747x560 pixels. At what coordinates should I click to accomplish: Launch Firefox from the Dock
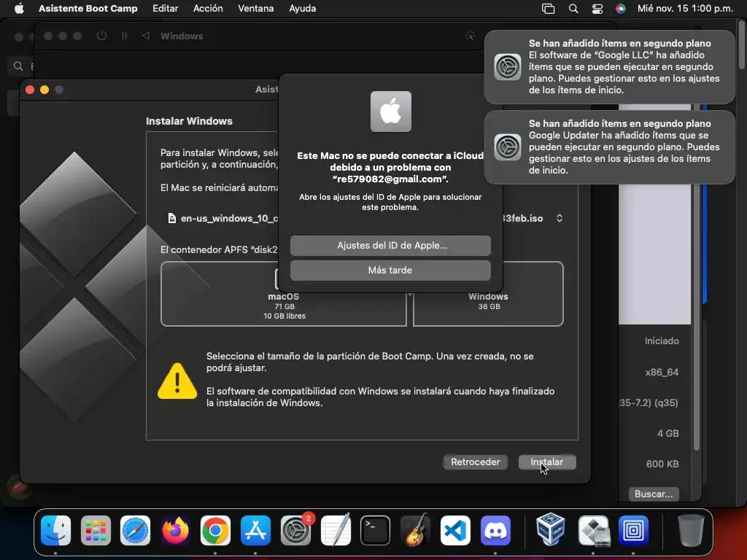[175, 530]
